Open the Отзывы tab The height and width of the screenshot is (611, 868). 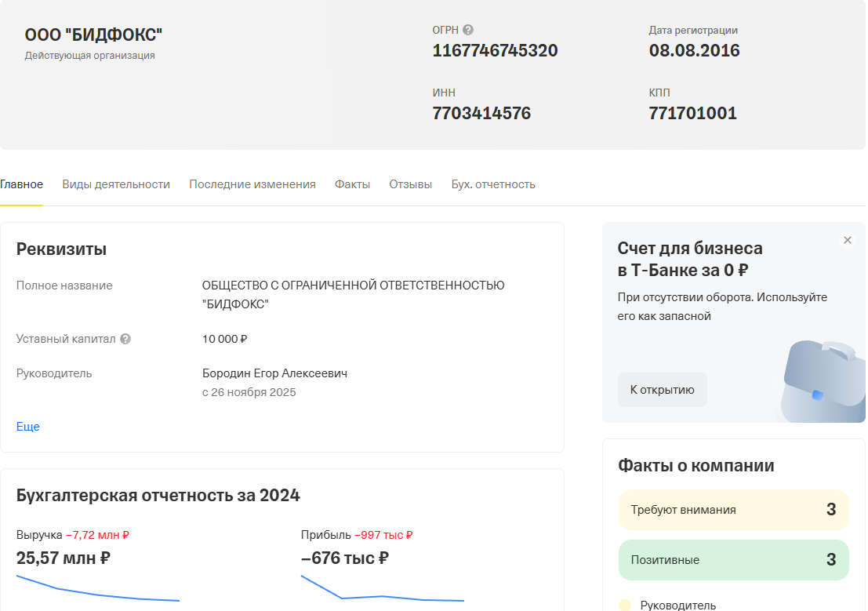click(x=410, y=184)
